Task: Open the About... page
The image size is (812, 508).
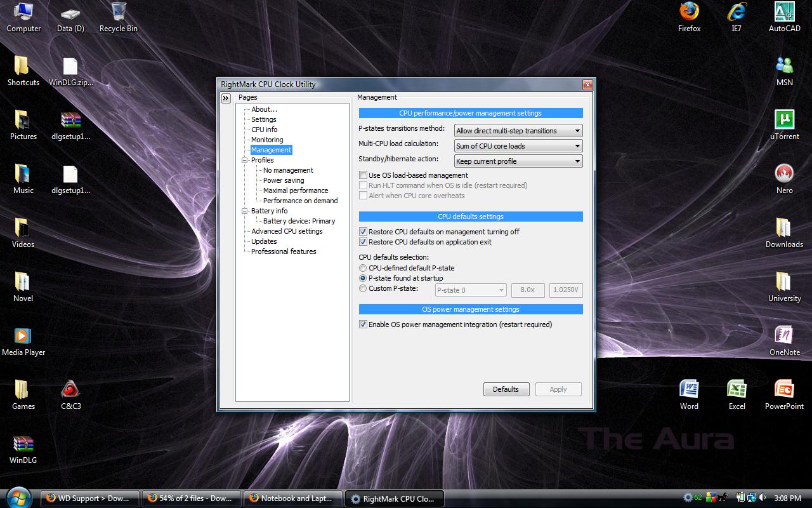Action: click(264, 109)
